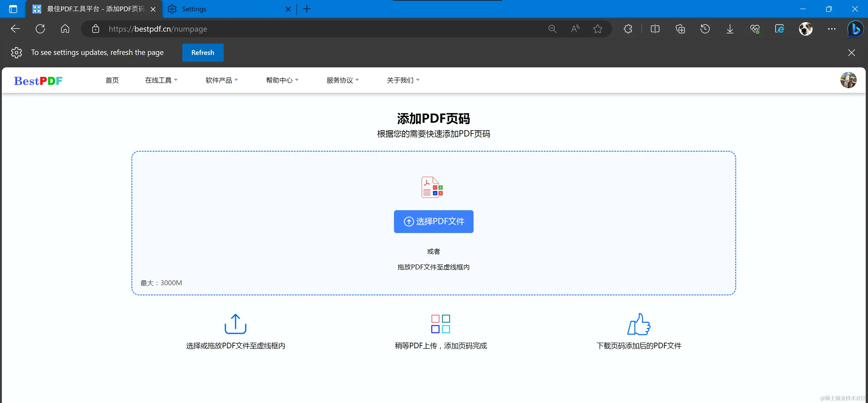Click the BestPDF logo

pyautogui.click(x=38, y=81)
